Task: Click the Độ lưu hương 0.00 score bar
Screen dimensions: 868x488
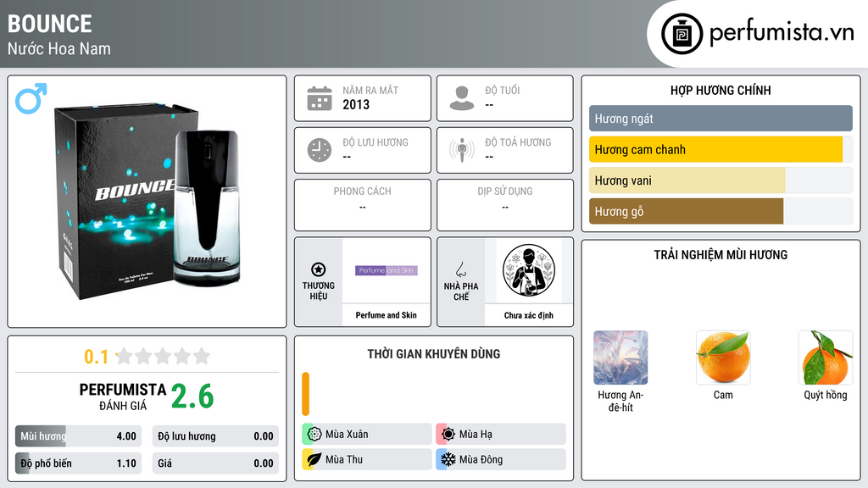Action: (x=215, y=436)
